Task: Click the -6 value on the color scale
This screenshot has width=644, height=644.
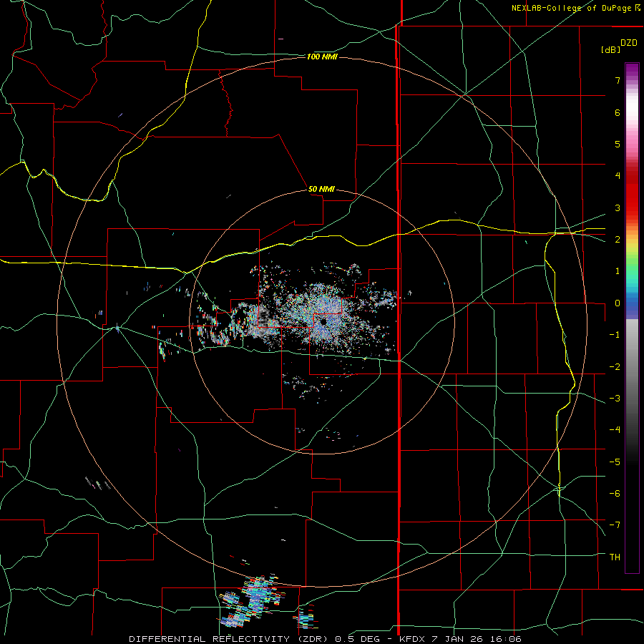Action: pos(615,494)
